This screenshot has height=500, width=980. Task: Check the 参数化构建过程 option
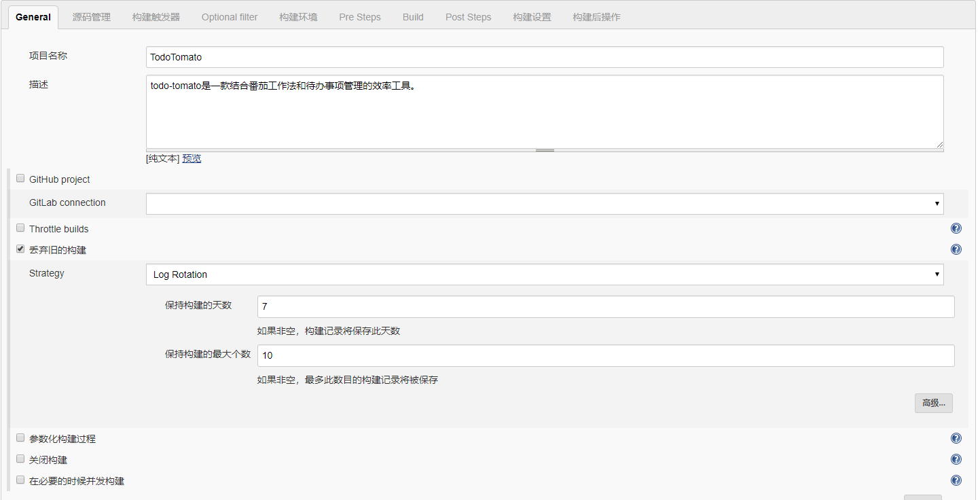(x=20, y=438)
